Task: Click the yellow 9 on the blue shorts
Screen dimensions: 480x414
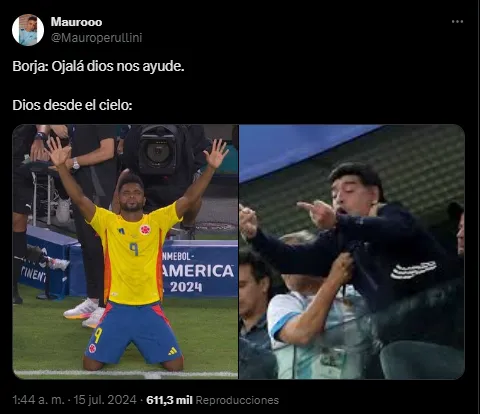Action: (96, 336)
